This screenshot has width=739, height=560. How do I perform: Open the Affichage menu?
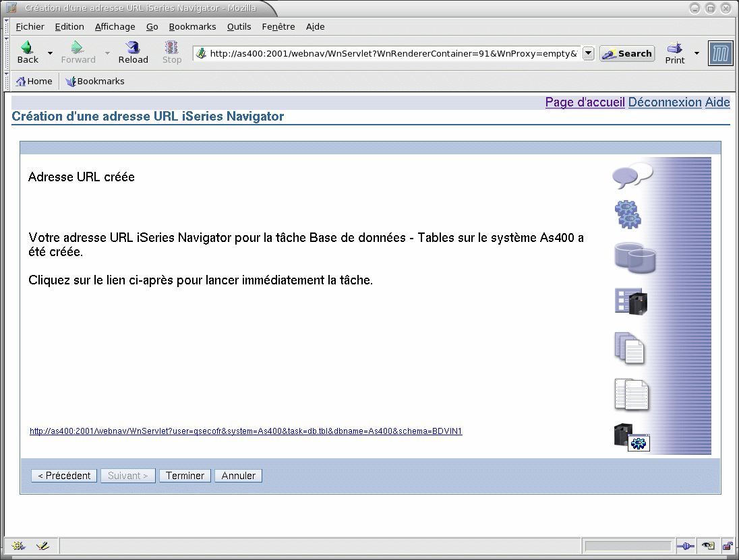pyautogui.click(x=115, y=27)
